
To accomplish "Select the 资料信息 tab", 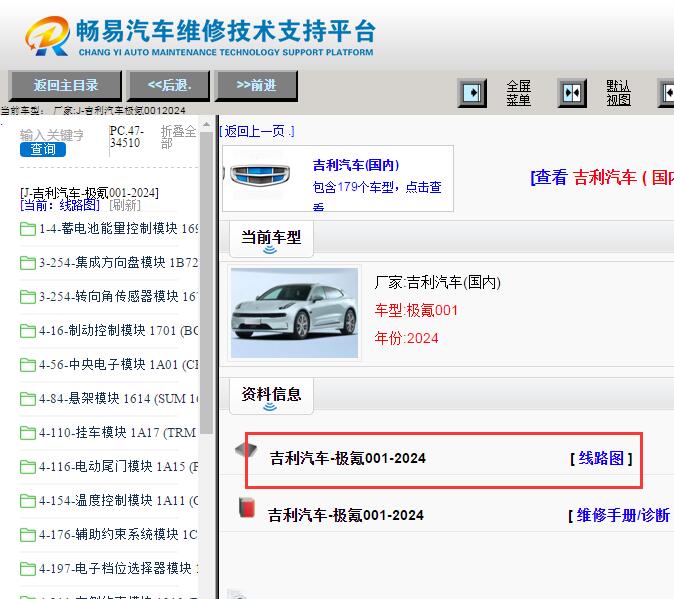I will coord(271,395).
